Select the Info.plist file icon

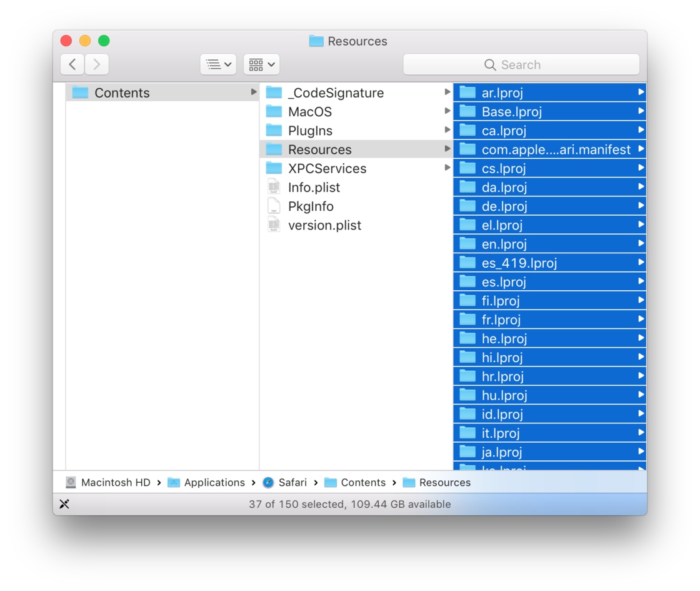click(x=274, y=187)
